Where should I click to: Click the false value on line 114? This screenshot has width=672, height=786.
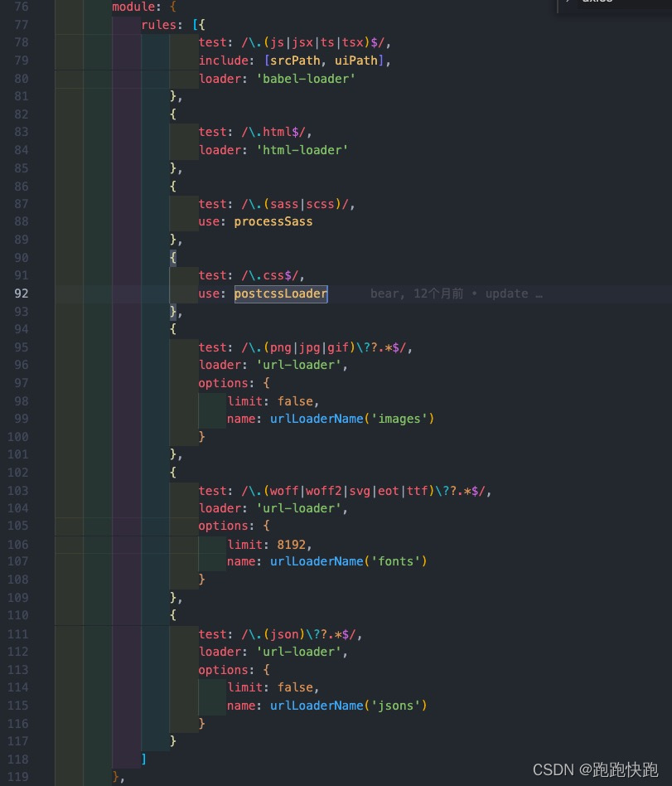[295, 687]
